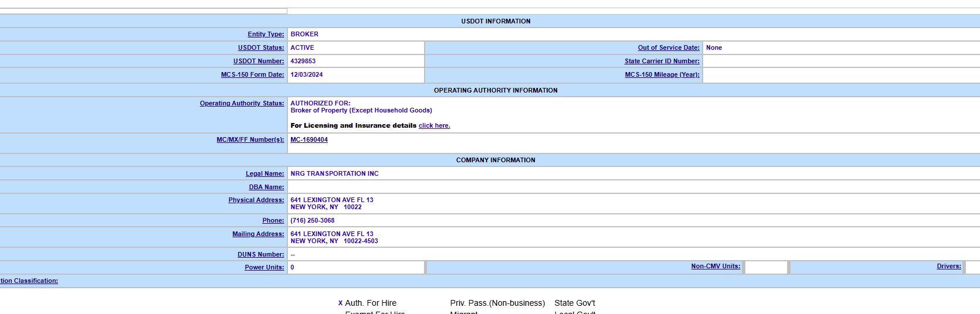Screen dimensions: 980x314
Task: Open the Entity Type help link
Action: (x=266, y=35)
